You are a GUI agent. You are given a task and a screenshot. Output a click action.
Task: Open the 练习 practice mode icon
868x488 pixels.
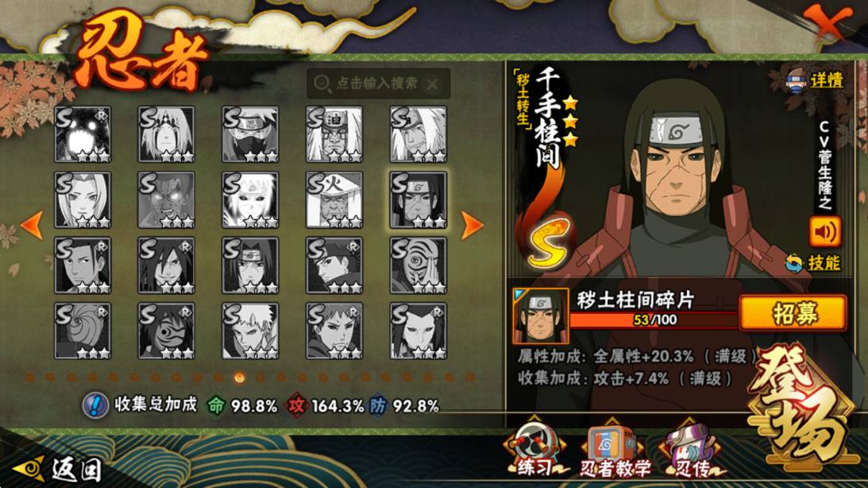[x=534, y=451]
